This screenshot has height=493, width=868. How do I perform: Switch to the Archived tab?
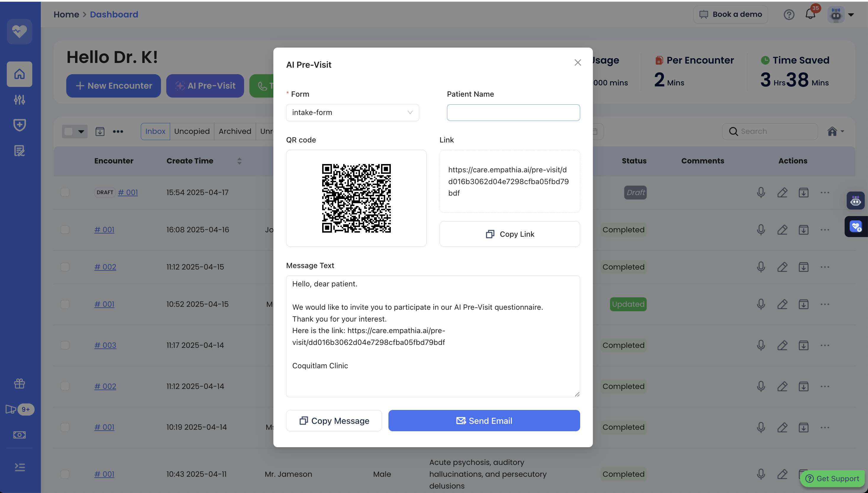point(235,131)
